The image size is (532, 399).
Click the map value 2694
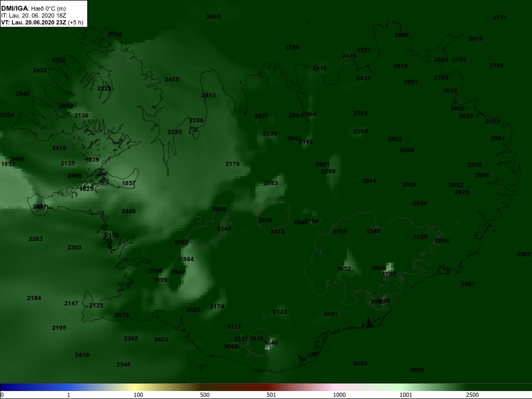(x=420, y=204)
